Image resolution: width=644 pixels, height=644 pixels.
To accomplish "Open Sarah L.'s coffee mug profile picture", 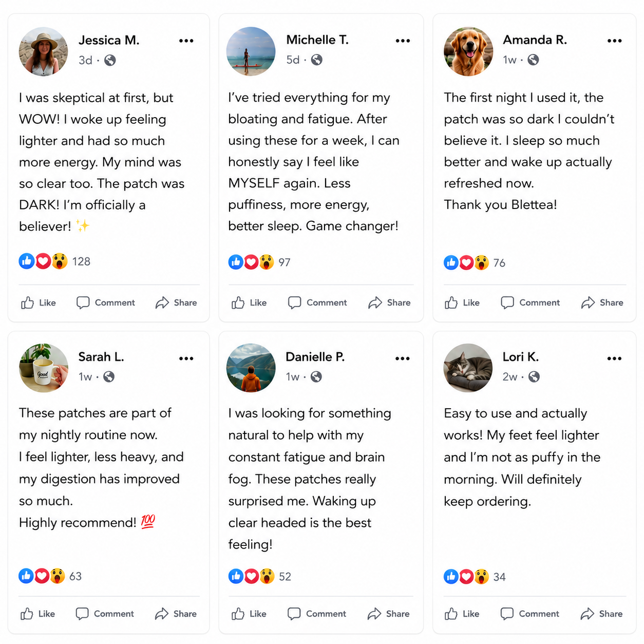I will pyautogui.click(x=44, y=368).
